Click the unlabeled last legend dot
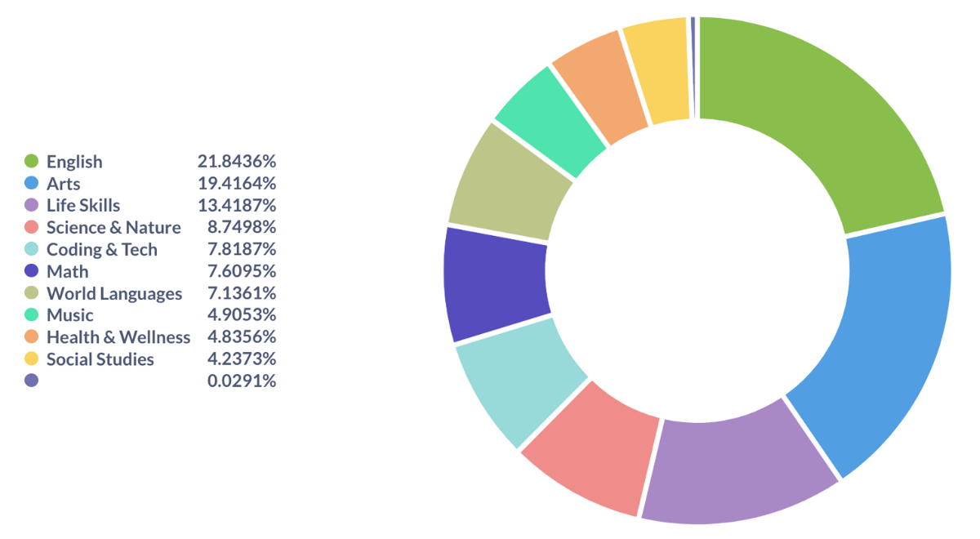 pyautogui.click(x=32, y=381)
